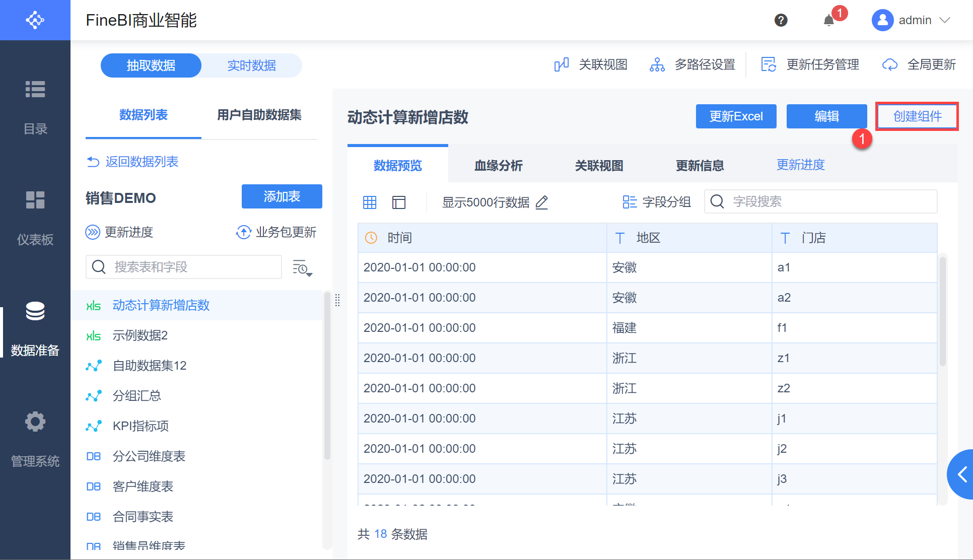Expand the collapsed panel arrow on the right edge
This screenshot has height=560, width=973.
click(962, 474)
